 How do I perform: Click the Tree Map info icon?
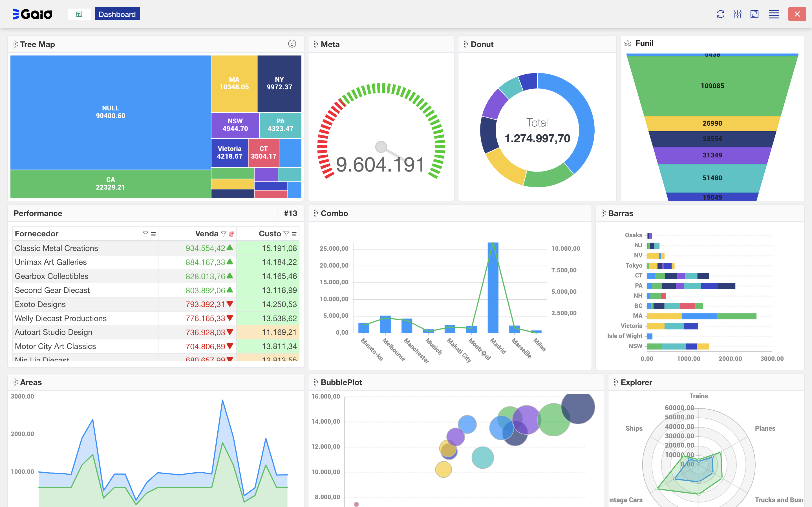point(292,44)
